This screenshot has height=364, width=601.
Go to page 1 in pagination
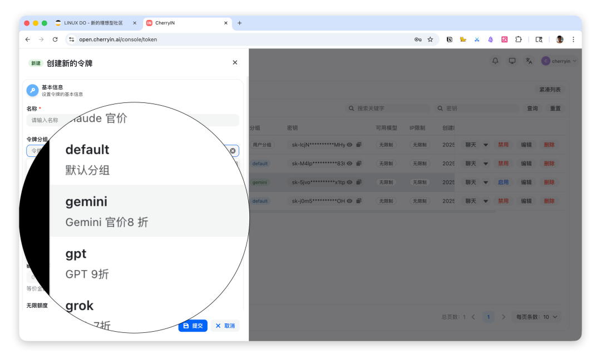pos(489,317)
